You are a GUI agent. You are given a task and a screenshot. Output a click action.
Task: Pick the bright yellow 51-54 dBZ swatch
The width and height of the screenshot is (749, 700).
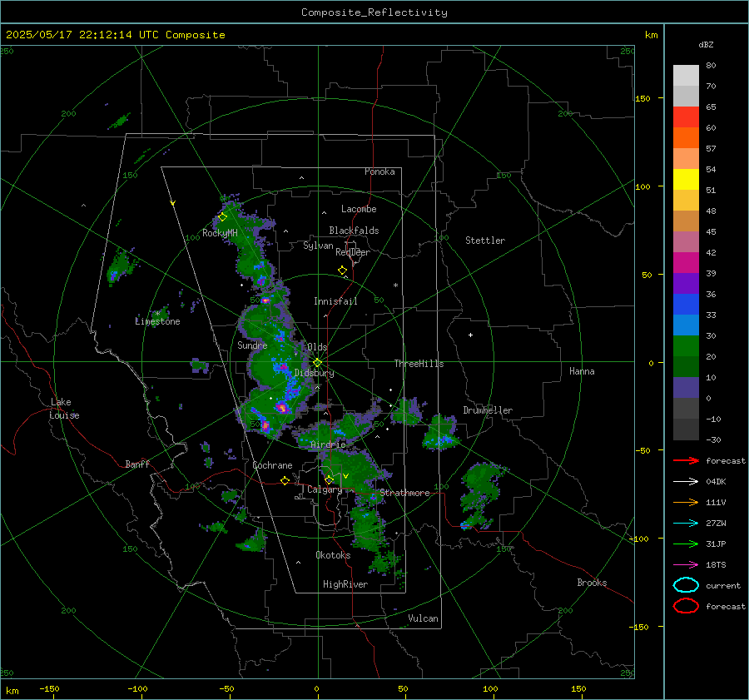(686, 180)
